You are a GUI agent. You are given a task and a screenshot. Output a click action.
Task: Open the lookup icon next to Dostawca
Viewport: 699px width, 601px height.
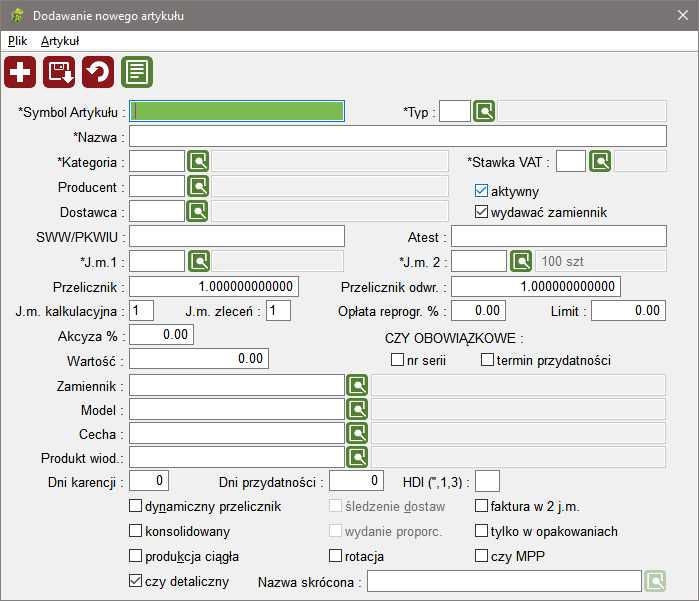pos(198,211)
